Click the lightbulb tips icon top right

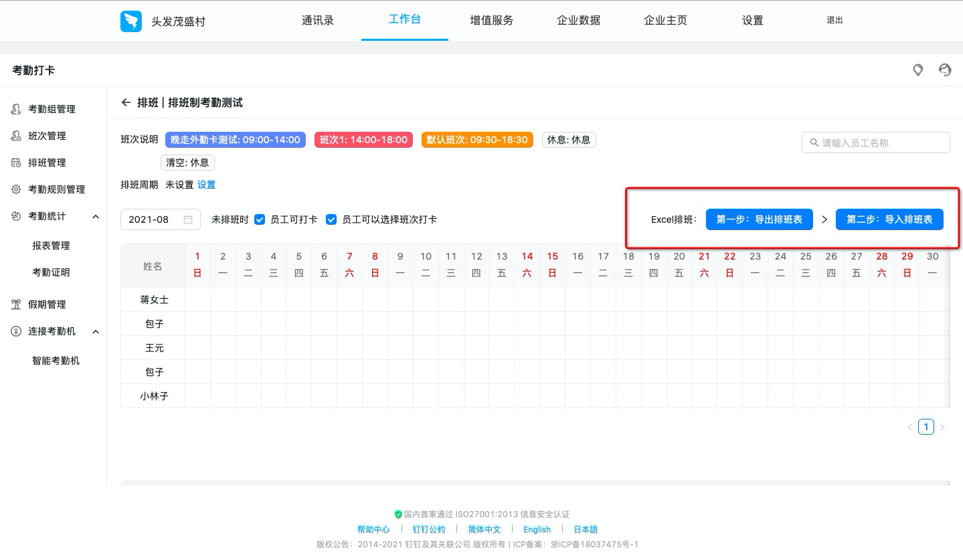click(917, 70)
